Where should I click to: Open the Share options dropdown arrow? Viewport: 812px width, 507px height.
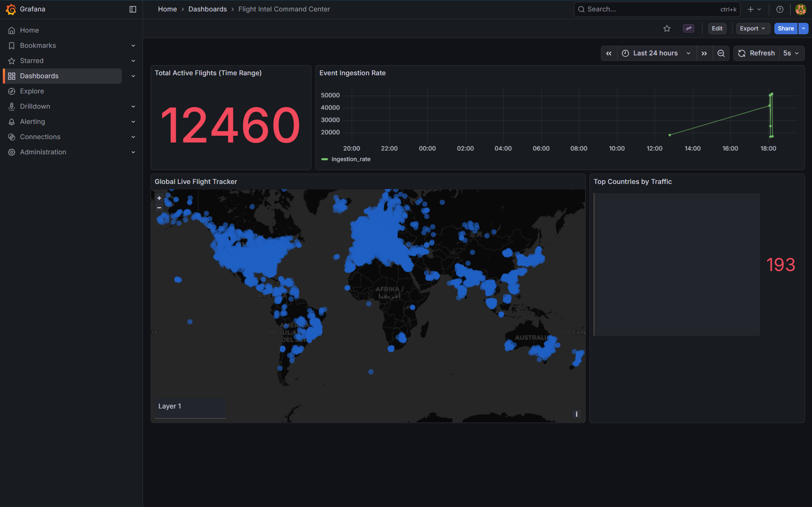(803, 28)
